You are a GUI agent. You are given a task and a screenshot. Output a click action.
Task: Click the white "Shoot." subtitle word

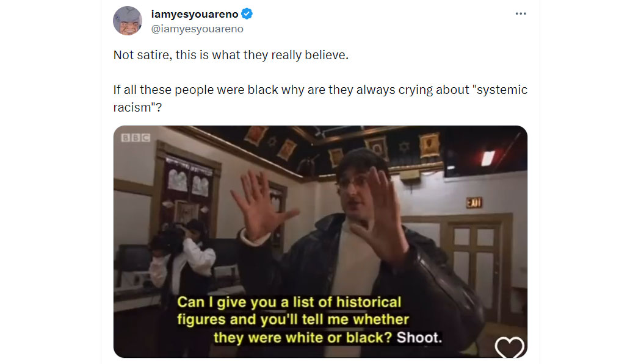tap(419, 337)
